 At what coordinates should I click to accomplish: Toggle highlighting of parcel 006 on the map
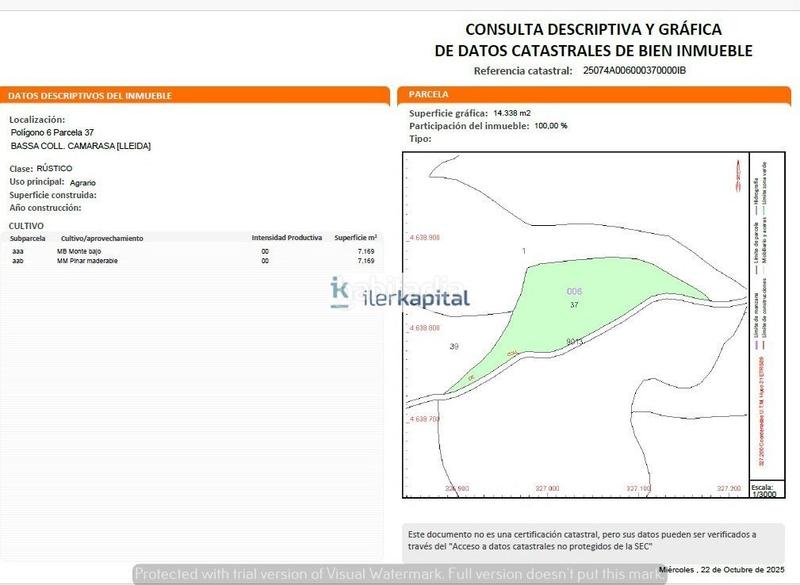click(x=575, y=289)
